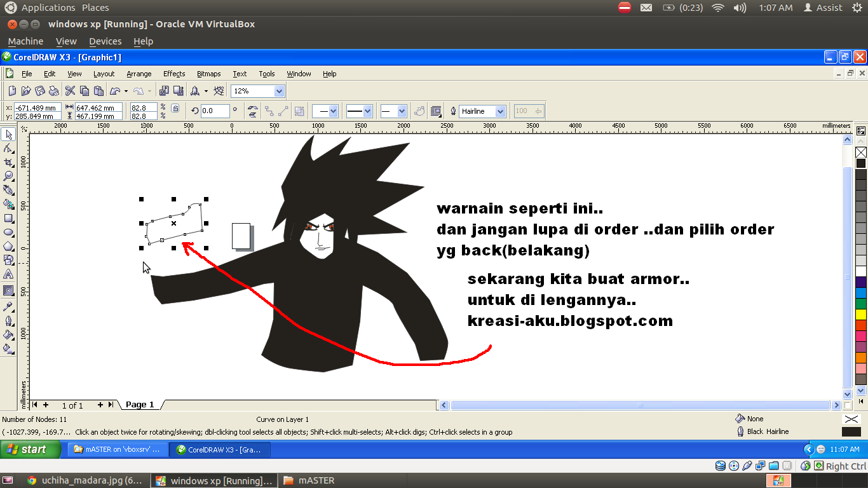Screen dimensions: 868x488
Task: Select the Eyedropper tool
Action: coord(8,306)
